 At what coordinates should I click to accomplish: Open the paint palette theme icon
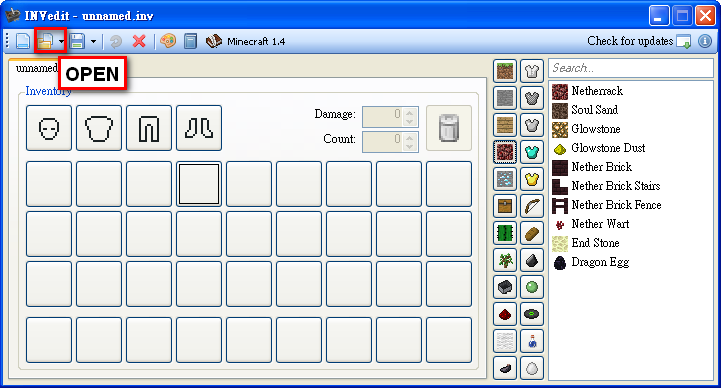(168, 41)
